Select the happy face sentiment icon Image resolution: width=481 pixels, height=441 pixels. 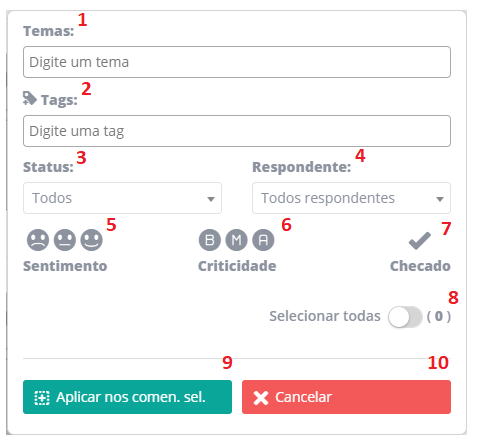pyautogui.click(x=92, y=240)
